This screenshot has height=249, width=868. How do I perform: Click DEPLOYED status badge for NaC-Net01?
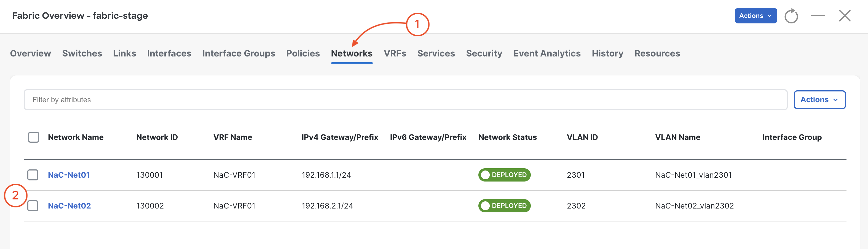pos(504,175)
